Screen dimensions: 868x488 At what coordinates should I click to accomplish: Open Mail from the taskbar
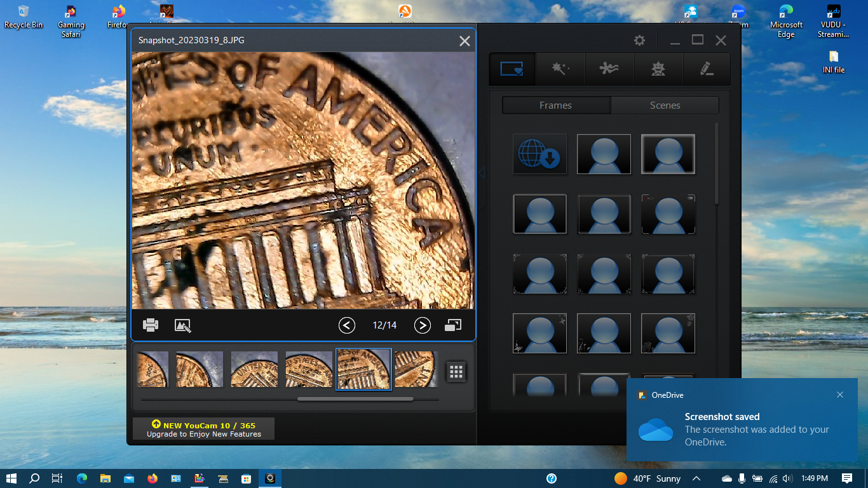(129, 478)
